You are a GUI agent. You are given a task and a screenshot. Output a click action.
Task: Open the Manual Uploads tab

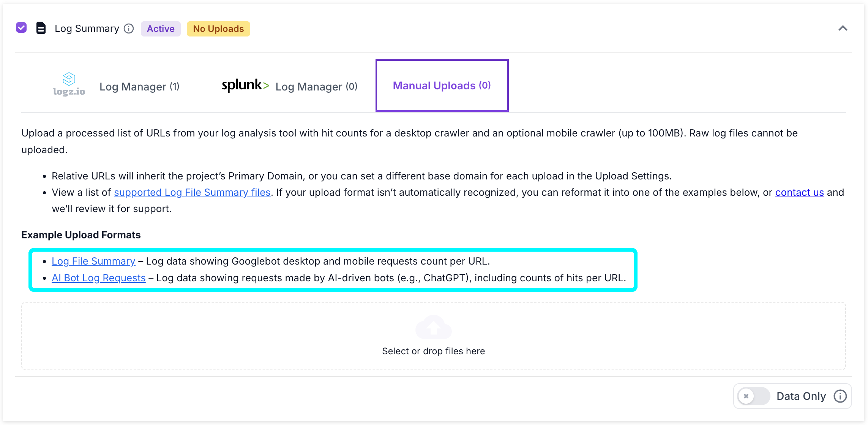442,85
